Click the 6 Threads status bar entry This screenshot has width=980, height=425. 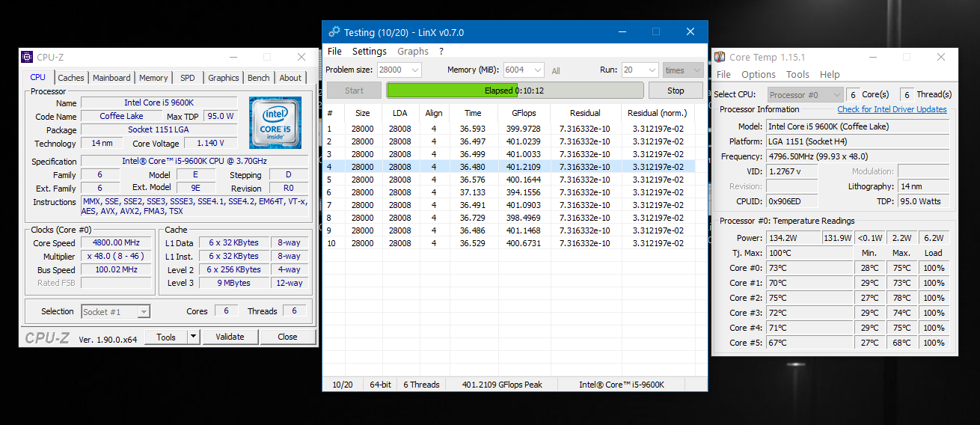point(421,385)
